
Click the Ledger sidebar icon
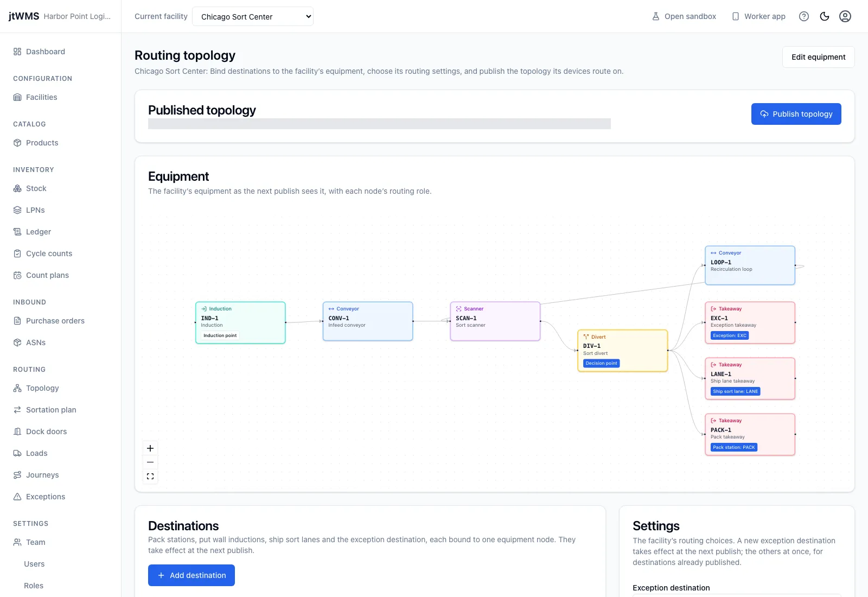pos(17,232)
